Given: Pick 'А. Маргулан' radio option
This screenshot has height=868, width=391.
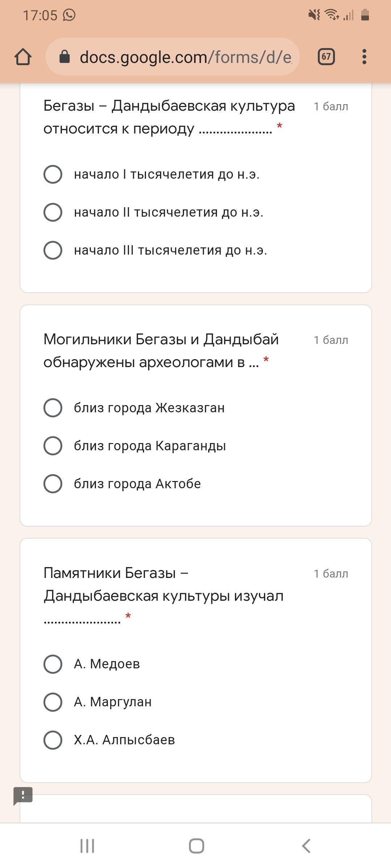Looking at the screenshot, I should pos(53,702).
